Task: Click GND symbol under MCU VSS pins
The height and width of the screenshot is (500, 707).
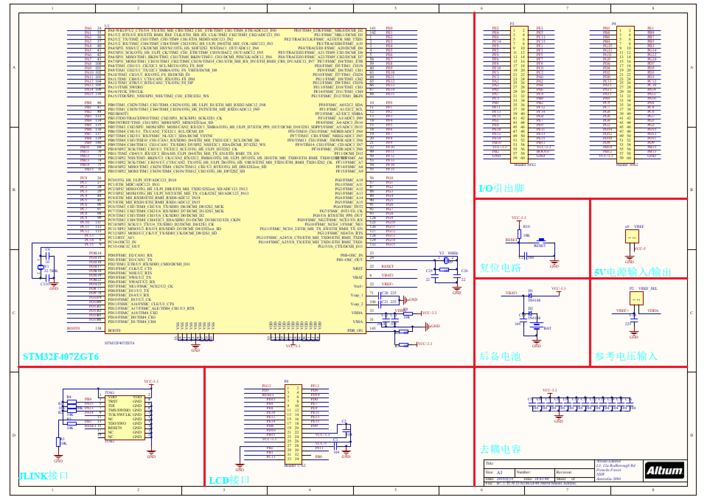Action: pos(195,347)
